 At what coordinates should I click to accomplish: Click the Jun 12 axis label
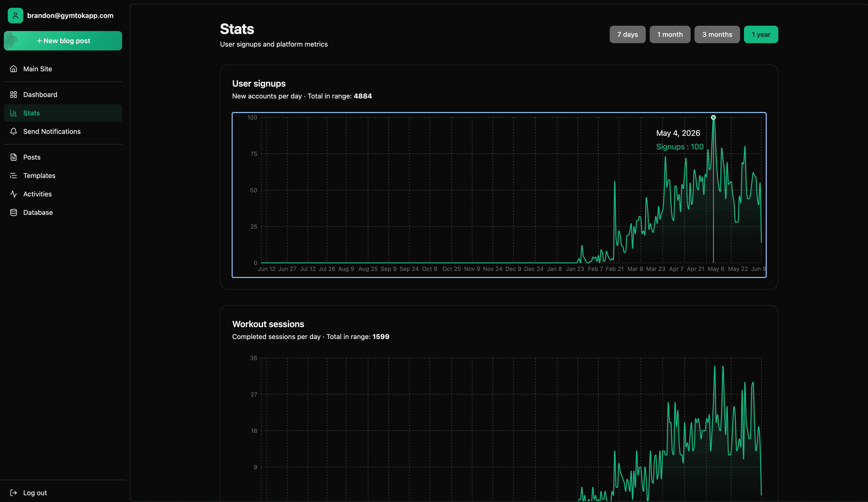click(267, 269)
